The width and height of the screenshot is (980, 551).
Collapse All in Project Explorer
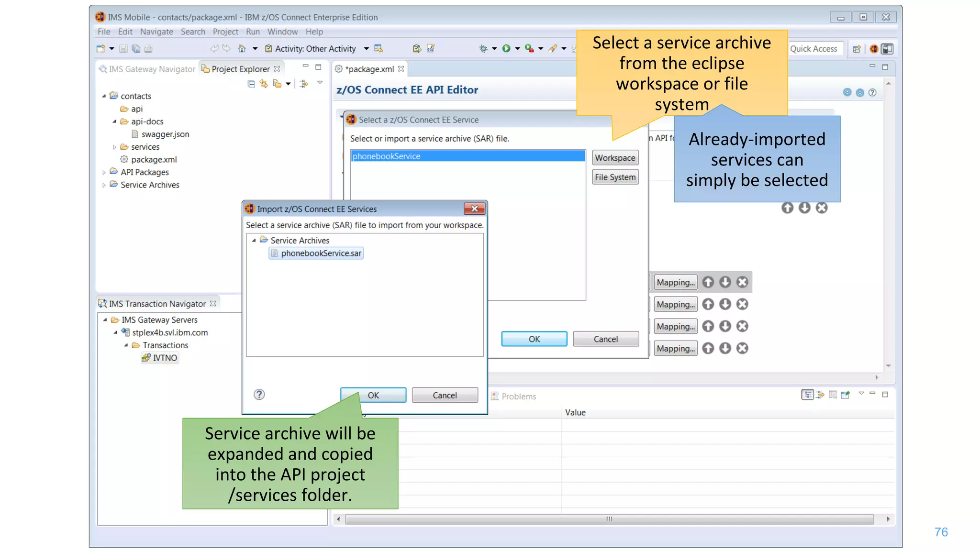pyautogui.click(x=251, y=84)
